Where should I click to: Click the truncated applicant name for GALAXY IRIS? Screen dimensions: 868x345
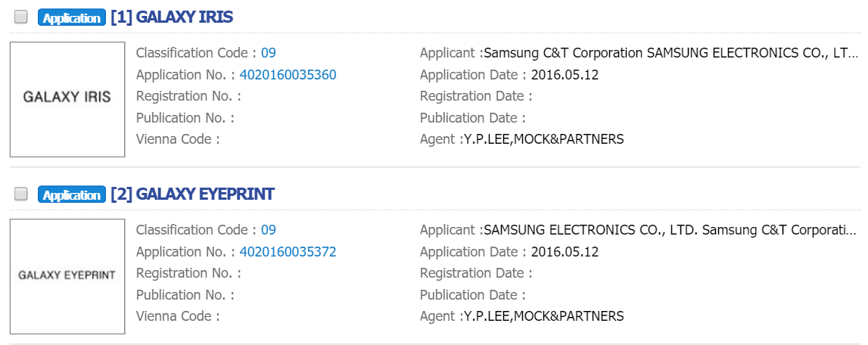click(670, 53)
